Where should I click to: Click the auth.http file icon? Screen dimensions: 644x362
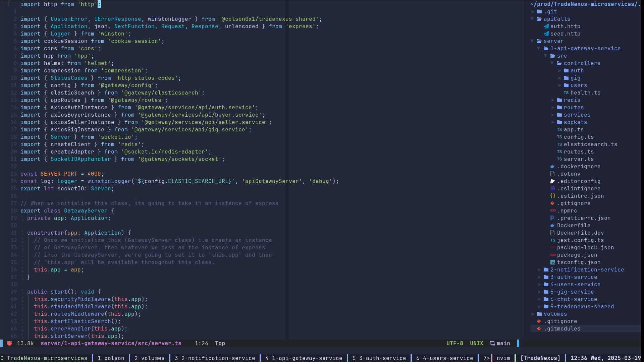(546, 26)
